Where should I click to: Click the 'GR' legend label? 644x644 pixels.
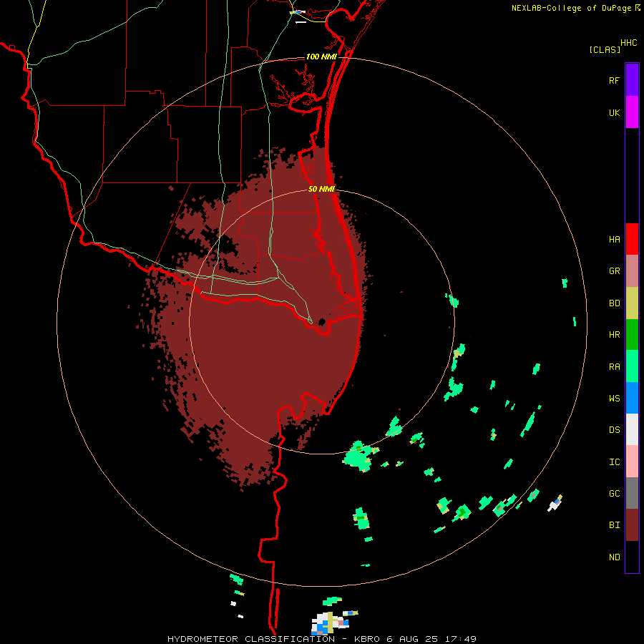[x=614, y=271]
